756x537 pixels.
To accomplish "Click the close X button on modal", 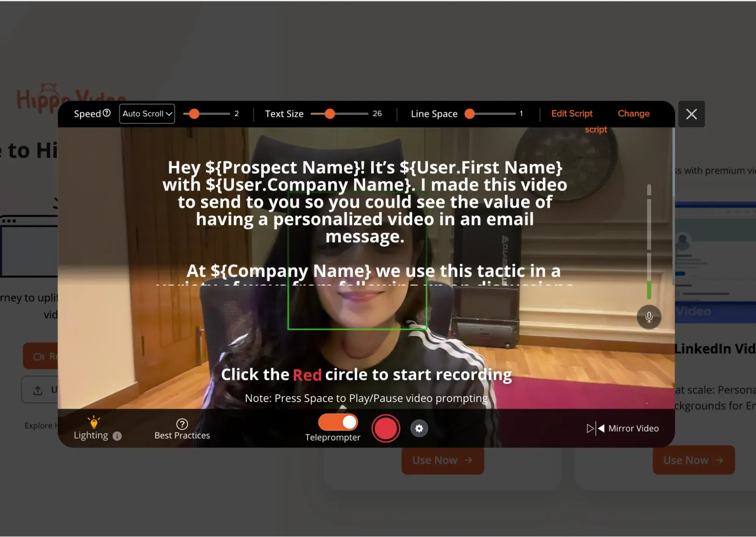I will [691, 114].
